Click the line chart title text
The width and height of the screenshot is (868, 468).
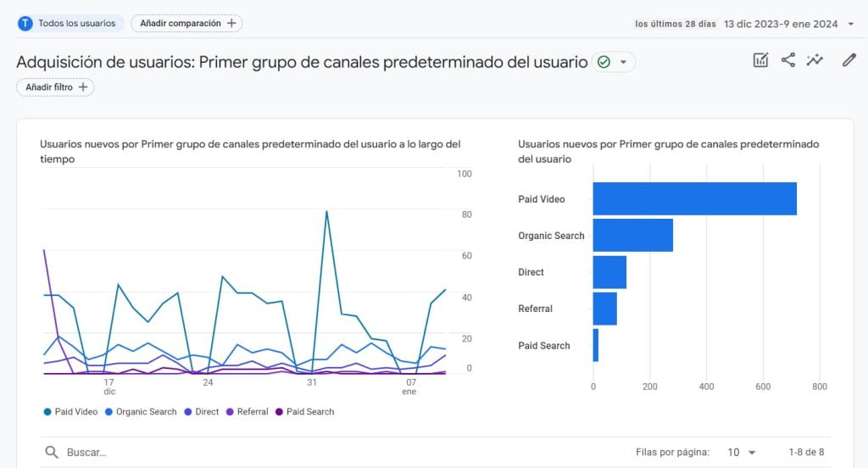coord(250,151)
